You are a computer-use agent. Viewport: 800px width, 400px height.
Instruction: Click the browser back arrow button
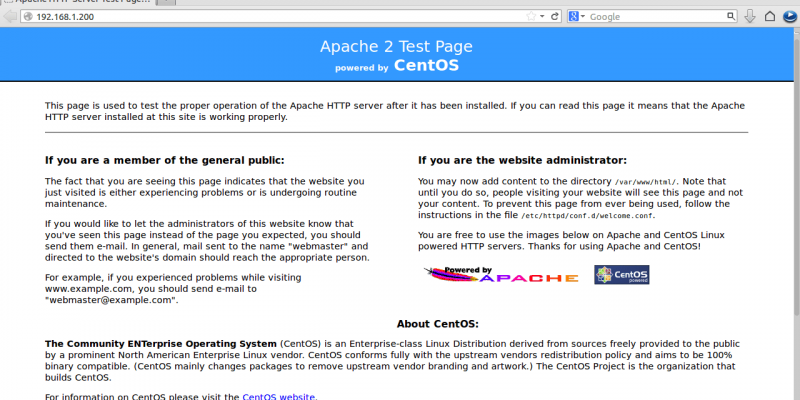(9, 16)
